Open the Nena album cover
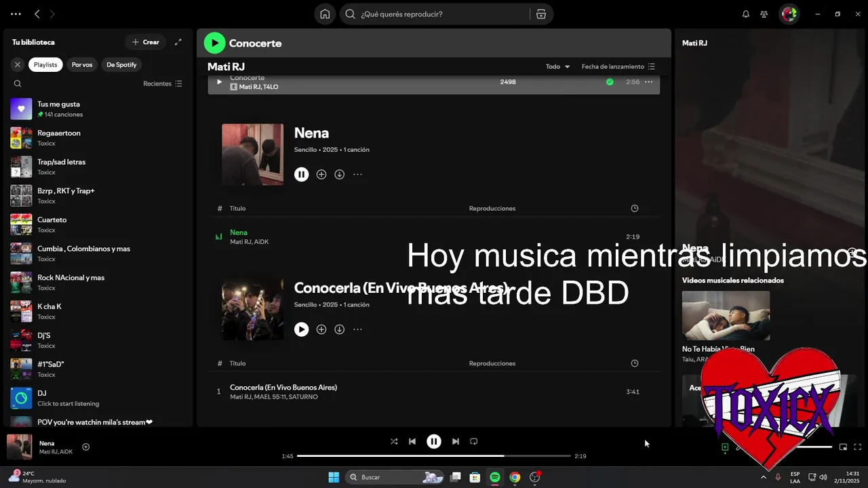The width and height of the screenshot is (868, 488). coord(253,155)
